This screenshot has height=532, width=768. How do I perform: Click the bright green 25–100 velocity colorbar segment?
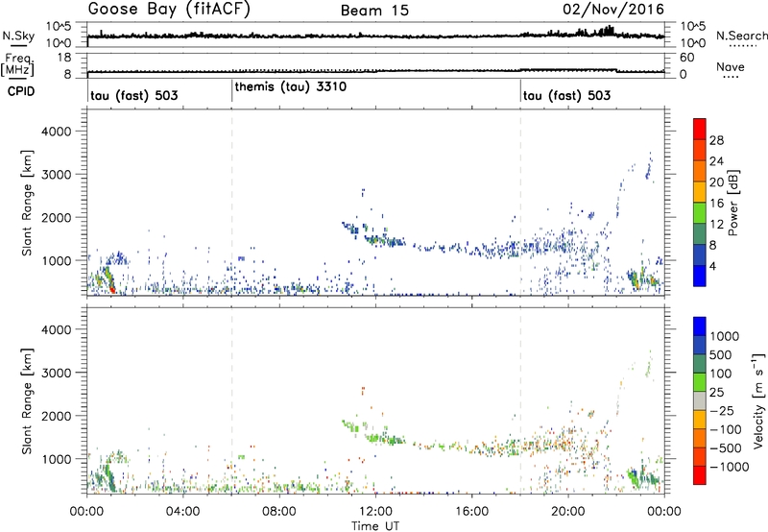coord(700,382)
